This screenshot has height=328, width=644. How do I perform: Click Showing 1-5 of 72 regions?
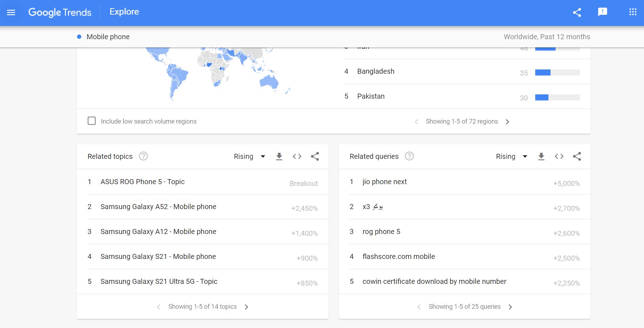pyautogui.click(x=462, y=121)
